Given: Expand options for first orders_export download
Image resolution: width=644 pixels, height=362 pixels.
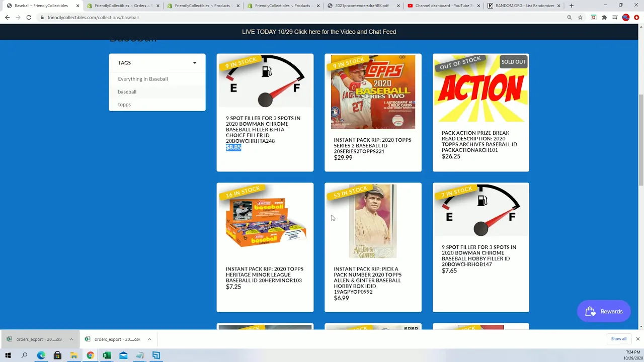Looking at the screenshot, I should click(71, 339).
